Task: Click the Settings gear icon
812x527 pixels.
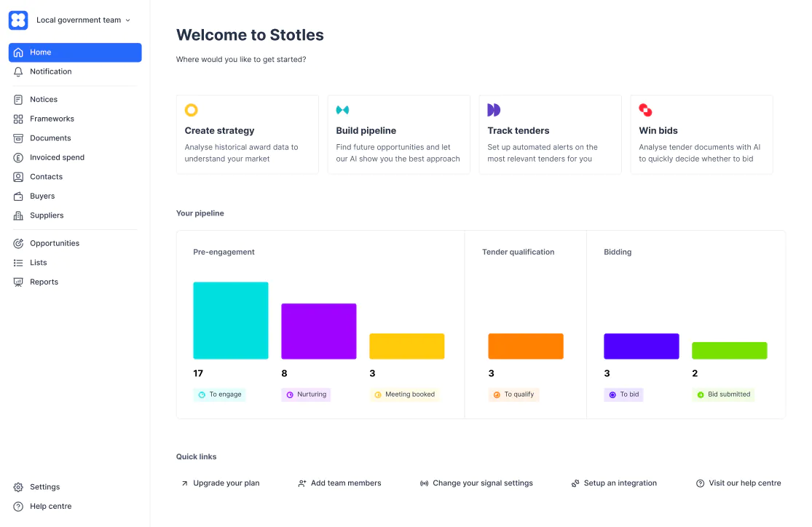Action: 18,487
